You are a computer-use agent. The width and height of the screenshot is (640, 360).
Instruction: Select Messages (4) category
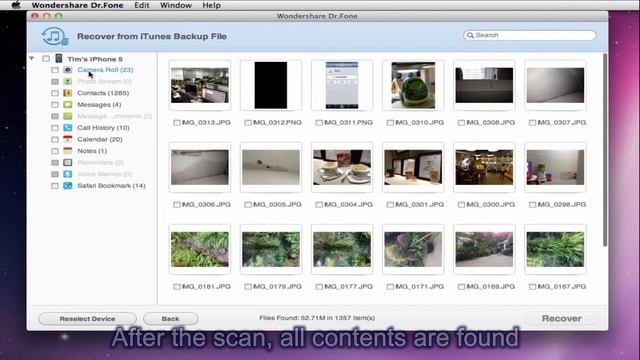coord(99,104)
